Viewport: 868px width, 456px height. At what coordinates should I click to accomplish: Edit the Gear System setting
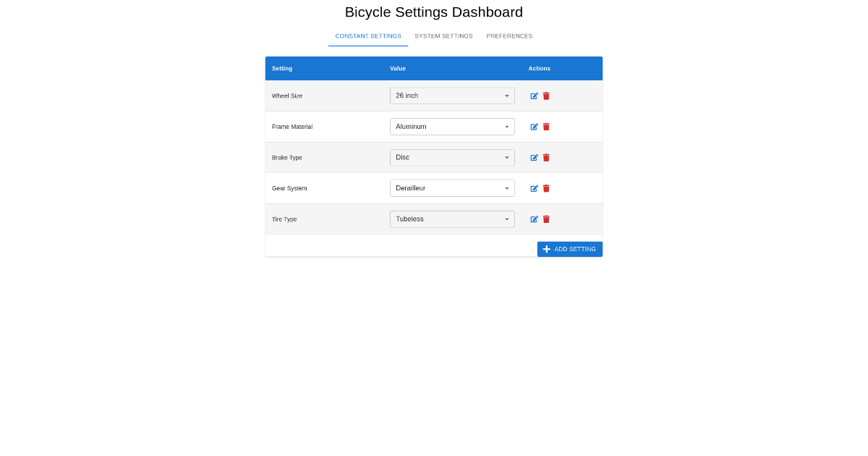pyautogui.click(x=535, y=188)
